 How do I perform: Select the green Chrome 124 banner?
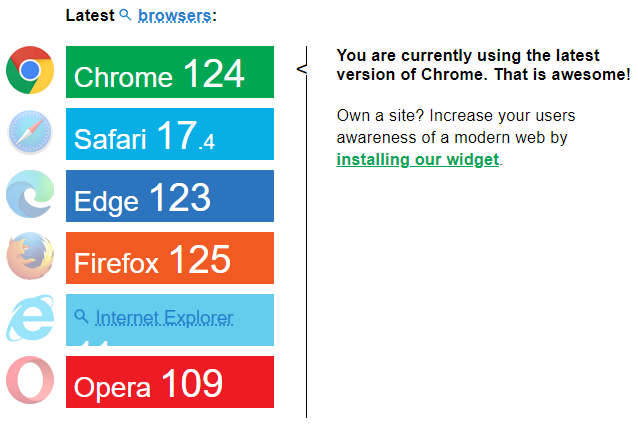(169, 73)
